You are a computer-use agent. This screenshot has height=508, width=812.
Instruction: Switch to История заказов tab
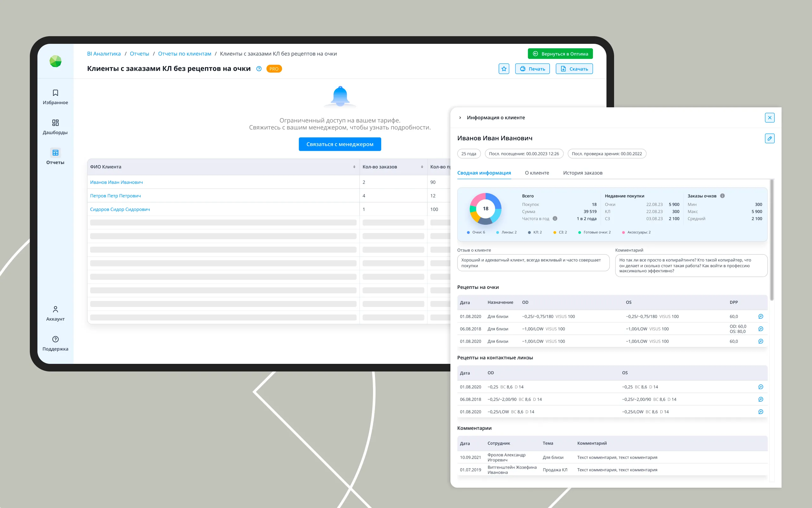coord(582,173)
